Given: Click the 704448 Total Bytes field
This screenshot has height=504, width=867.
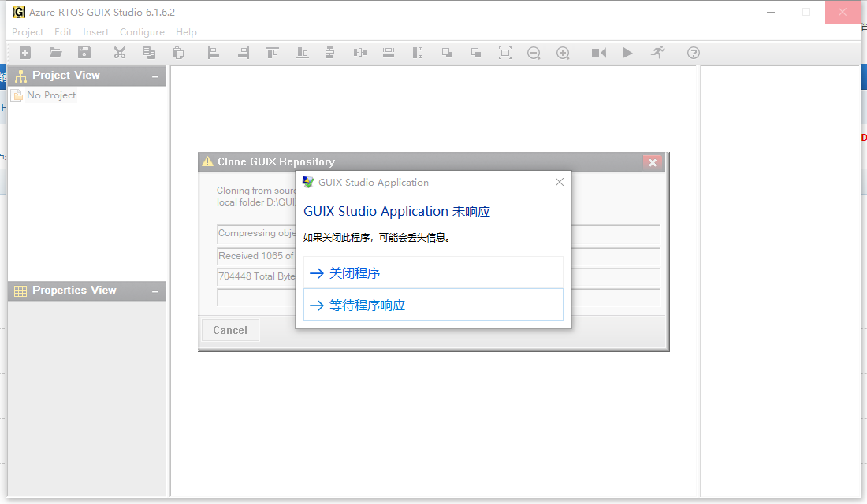Looking at the screenshot, I should [x=438, y=276].
